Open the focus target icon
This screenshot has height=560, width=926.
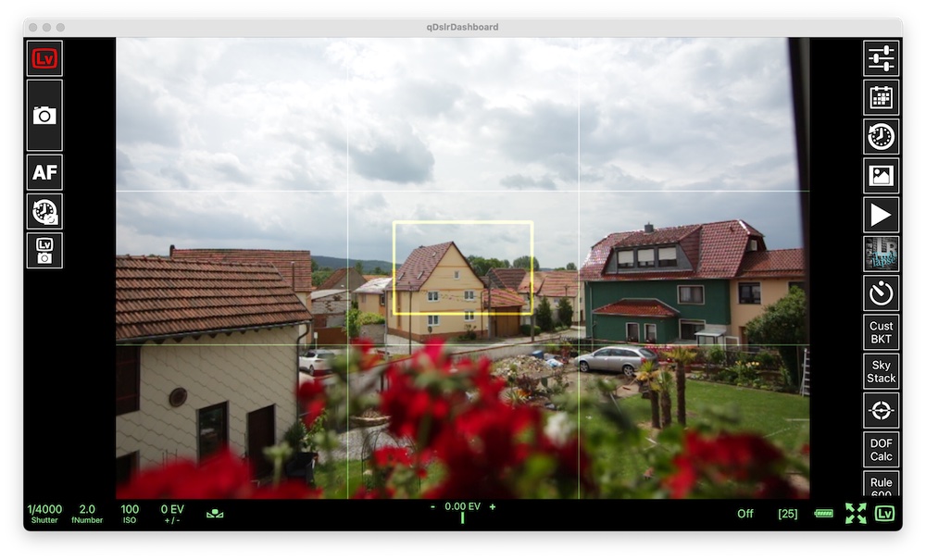click(881, 411)
